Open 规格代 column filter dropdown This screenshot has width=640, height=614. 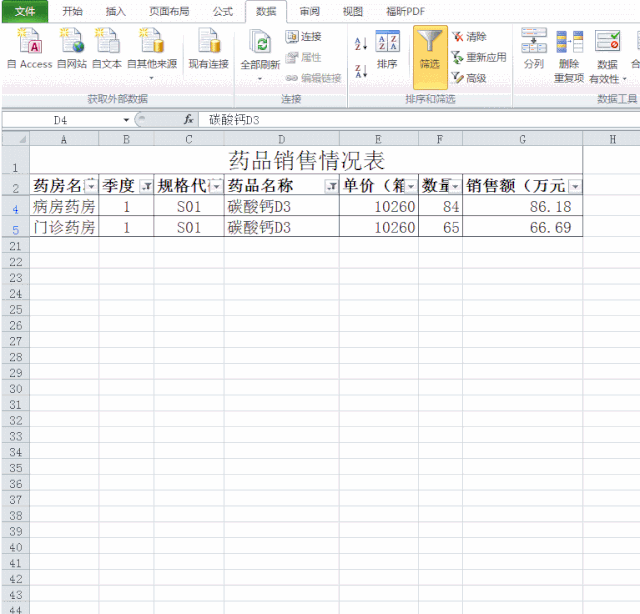(217, 187)
